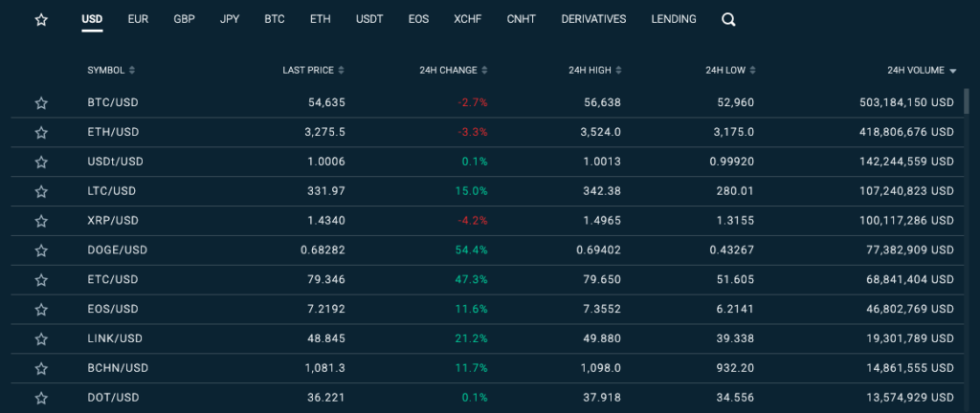Viewport: 980px width, 413px height.
Task: Click ETH 24H high 3,524.0
Action: coord(601,132)
